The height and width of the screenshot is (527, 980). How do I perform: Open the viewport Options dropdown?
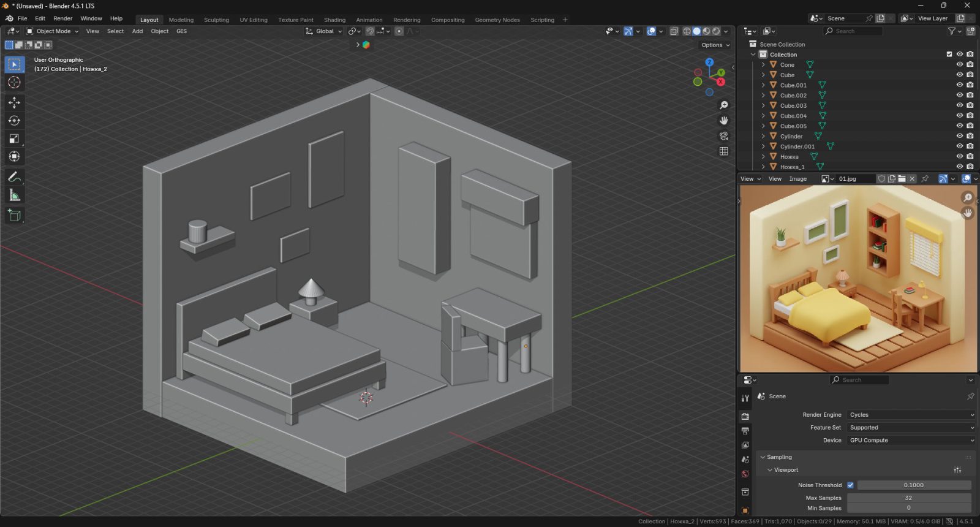click(x=715, y=45)
